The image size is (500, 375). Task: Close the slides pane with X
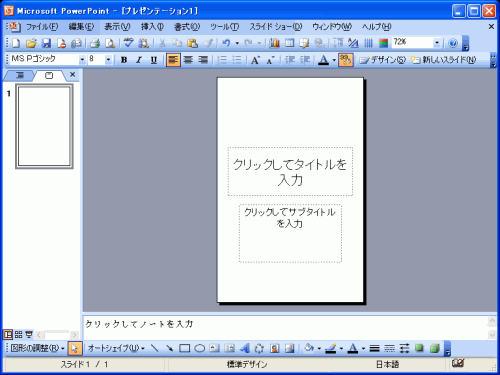click(x=72, y=75)
